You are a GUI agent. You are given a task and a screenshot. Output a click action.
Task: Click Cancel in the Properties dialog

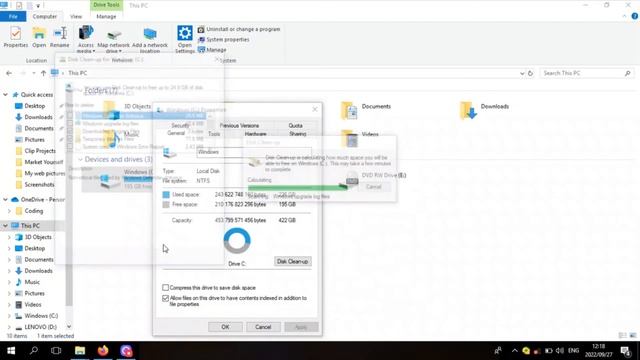(263, 327)
